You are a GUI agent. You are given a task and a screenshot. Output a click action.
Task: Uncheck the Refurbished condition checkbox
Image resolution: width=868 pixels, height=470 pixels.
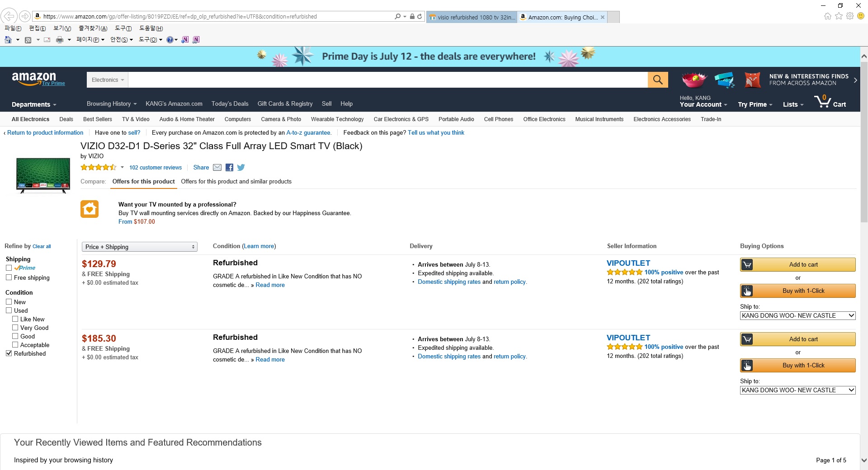(x=9, y=353)
